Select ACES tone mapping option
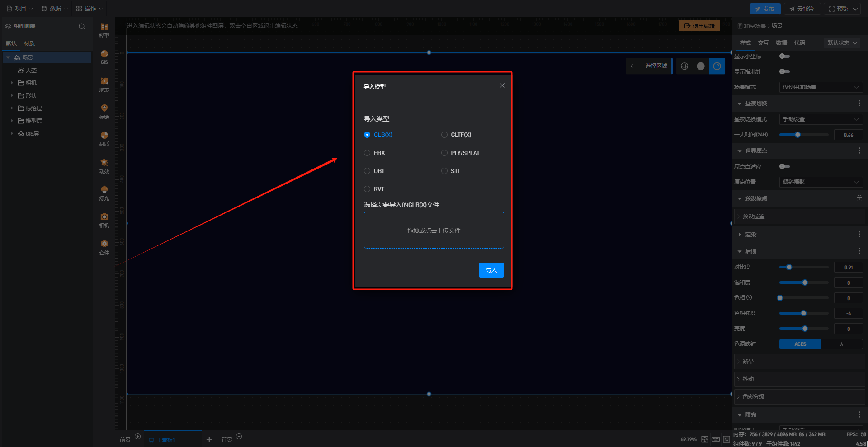This screenshot has width=868, height=447. coord(800,344)
